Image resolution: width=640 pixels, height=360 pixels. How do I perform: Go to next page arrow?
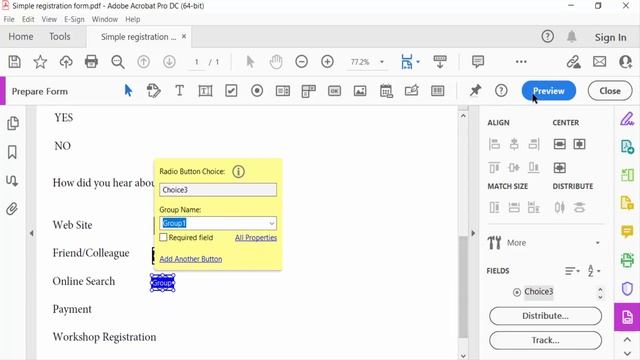(x=169, y=62)
